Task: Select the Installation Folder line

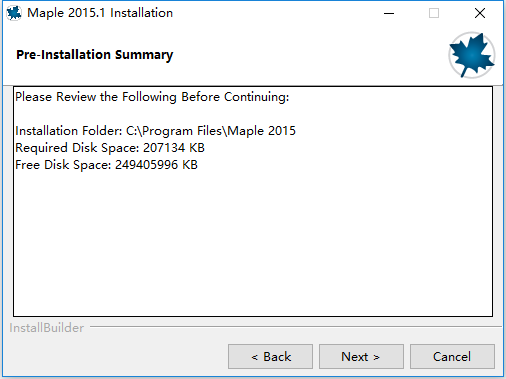Action: (x=155, y=131)
